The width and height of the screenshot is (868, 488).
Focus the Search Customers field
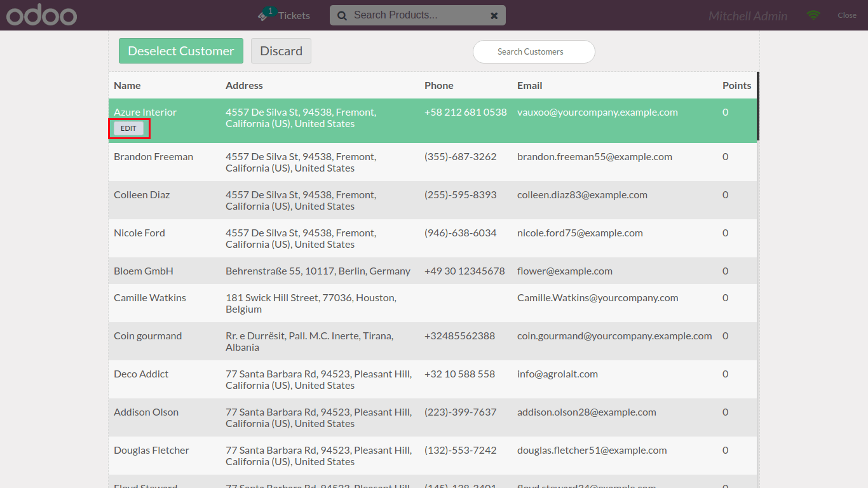(534, 51)
